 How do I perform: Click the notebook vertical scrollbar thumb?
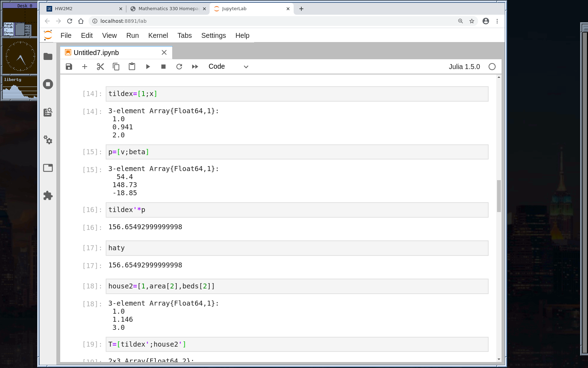pyautogui.click(x=499, y=196)
